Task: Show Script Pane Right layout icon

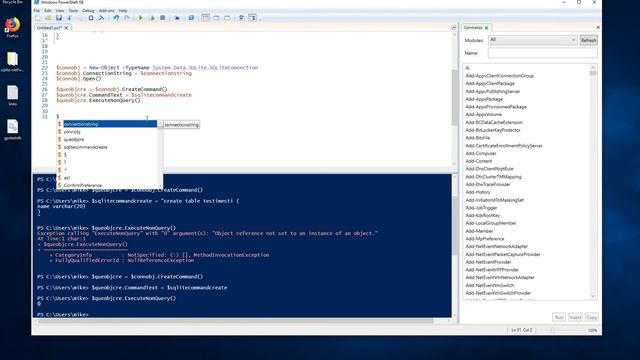Action: click(x=216, y=18)
